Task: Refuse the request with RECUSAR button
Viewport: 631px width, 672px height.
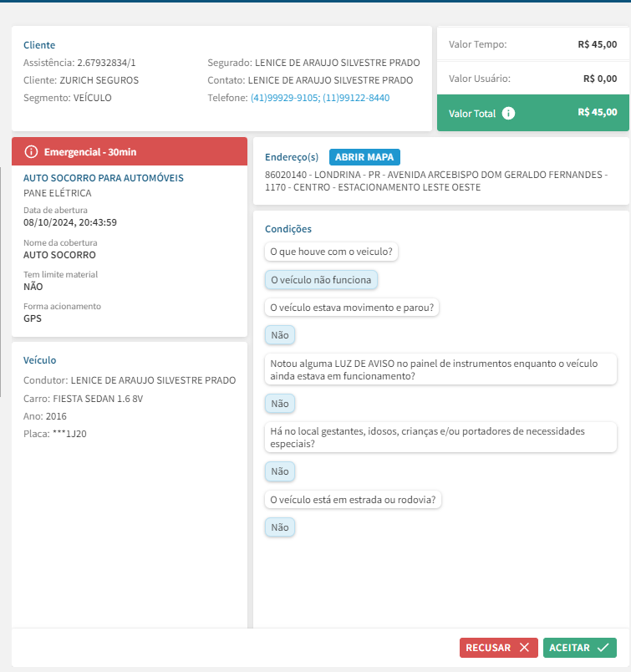Action: pos(498,648)
